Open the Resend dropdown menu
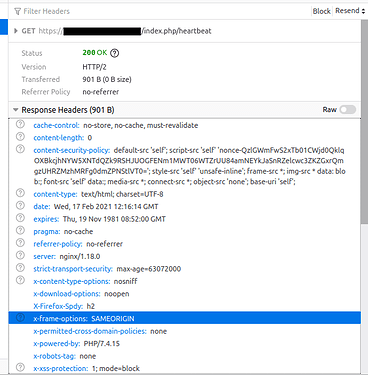This screenshot has width=368, height=375. tap(350, 11)
